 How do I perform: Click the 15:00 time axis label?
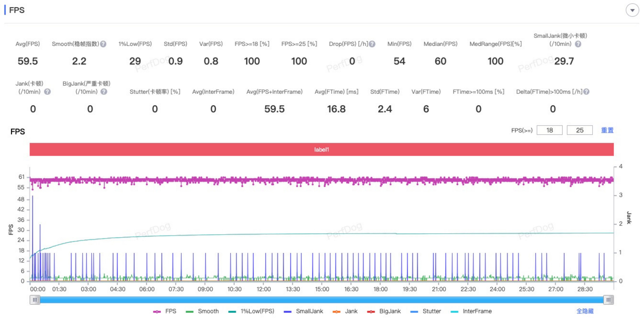[x=322, y=289]
